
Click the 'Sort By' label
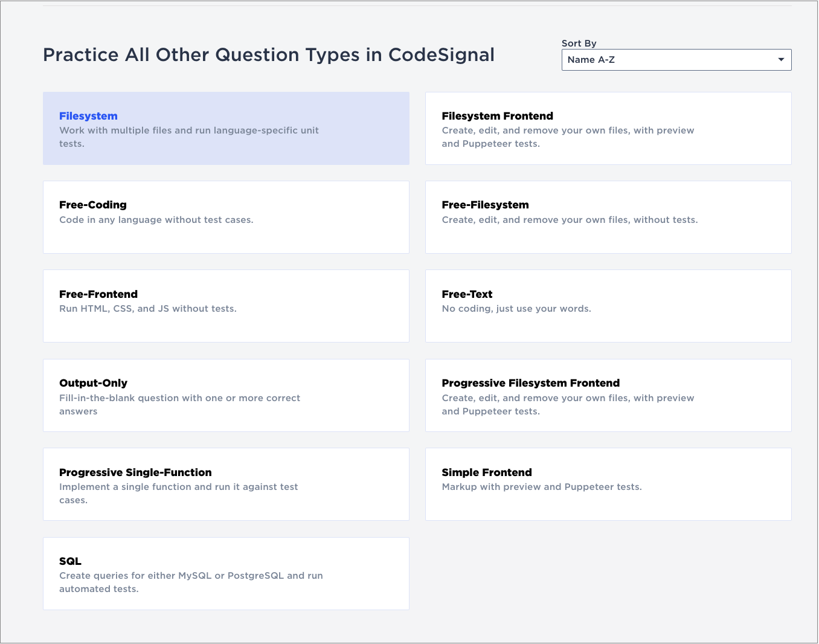coord(579,43)
